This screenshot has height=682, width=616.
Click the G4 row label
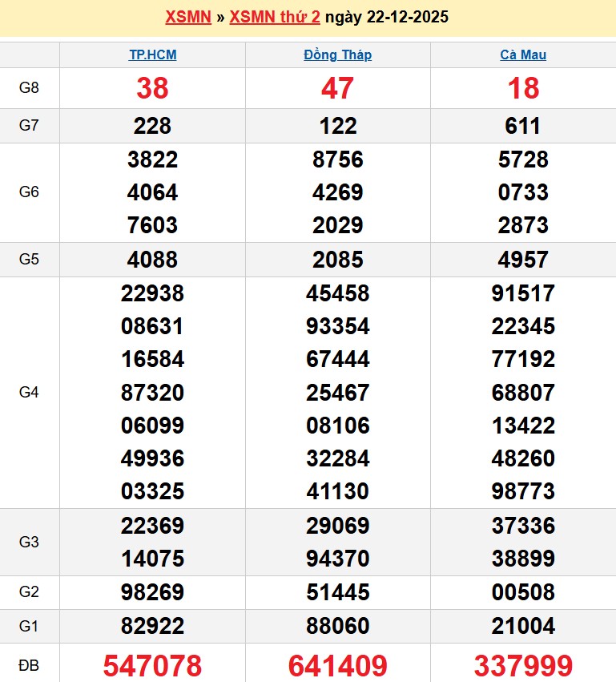coord(29,393)
